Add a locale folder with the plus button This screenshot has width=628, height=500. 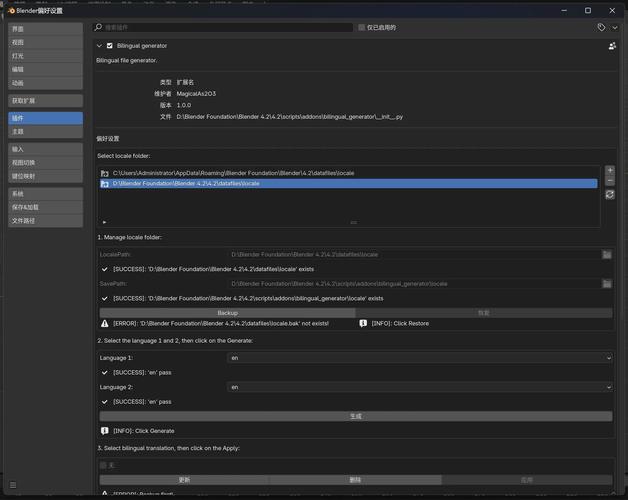[x=610, y=170]
